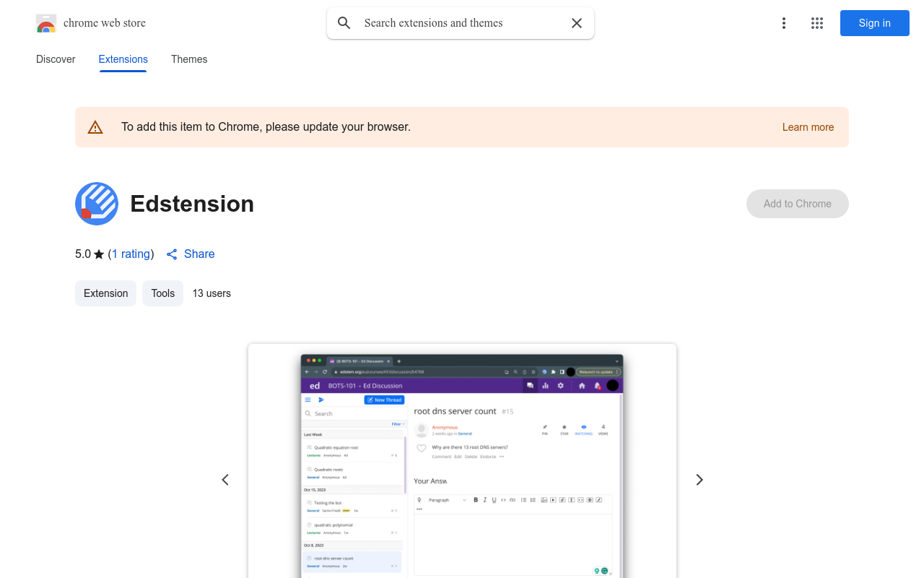Click the Edstension extension logo
Viewport: 924px width, 578px height.
(x=97, y=204)
